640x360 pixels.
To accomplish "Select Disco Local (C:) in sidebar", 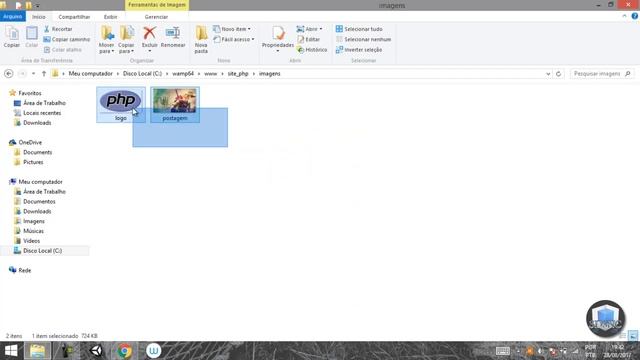I will coord(42,251).
